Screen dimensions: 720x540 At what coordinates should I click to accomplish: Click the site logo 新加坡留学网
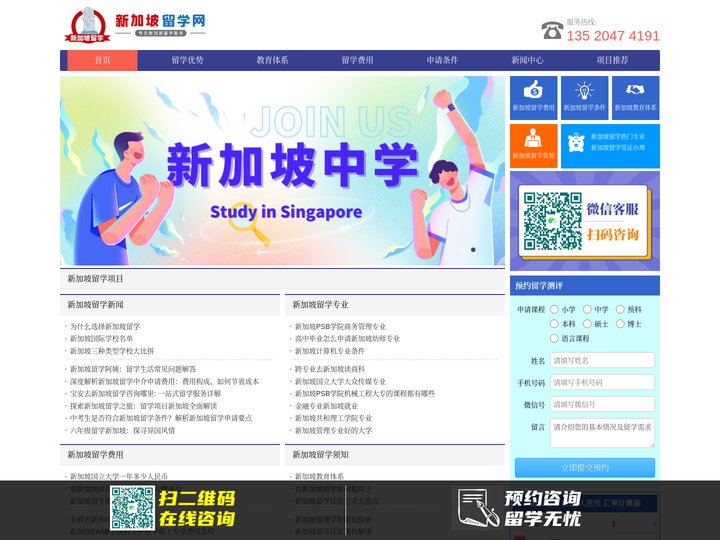pos(135,25)
